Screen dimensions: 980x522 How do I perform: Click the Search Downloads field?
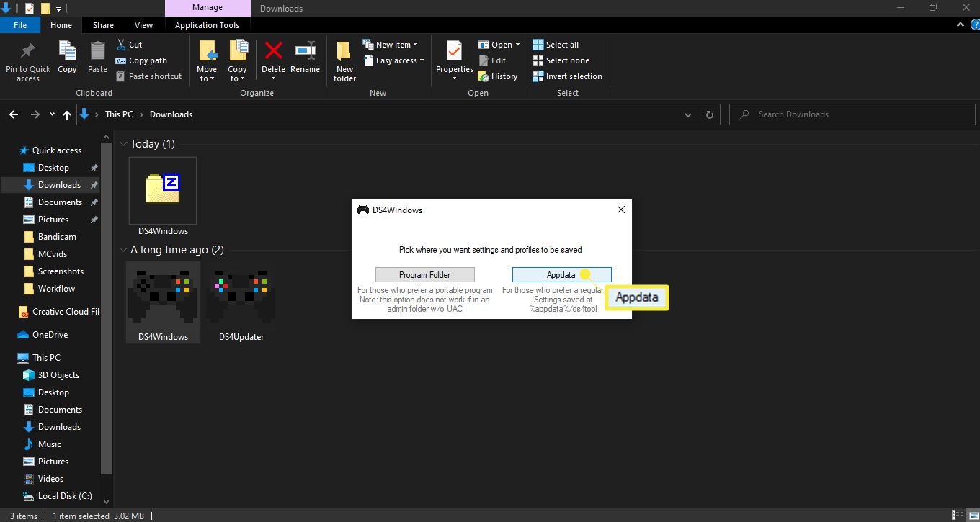pyautogui.click(x=851, y=114)
